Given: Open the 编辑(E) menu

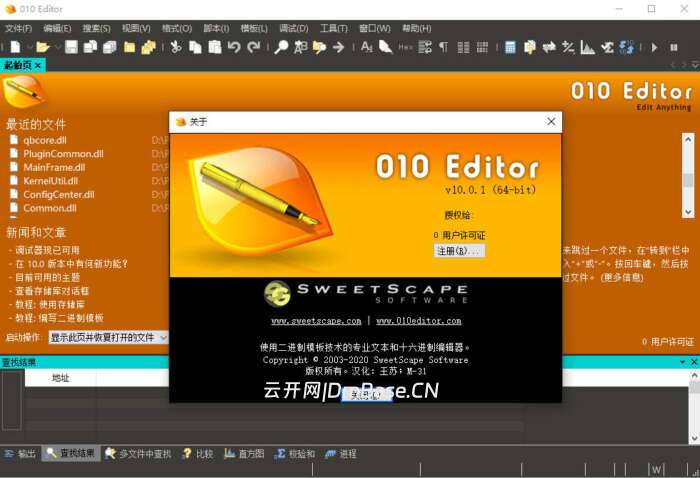Looking at the screenshot, I should coord(57,29).
